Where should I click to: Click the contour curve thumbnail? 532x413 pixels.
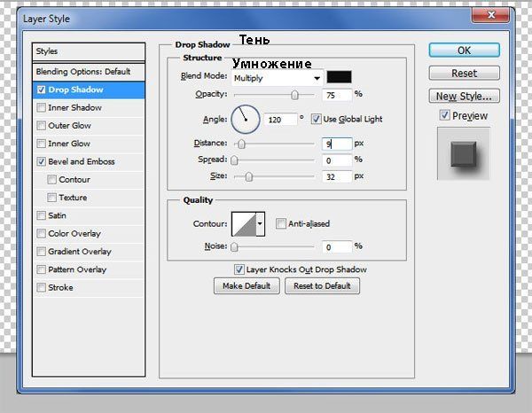pyautogui.click(x=244, y=224)
